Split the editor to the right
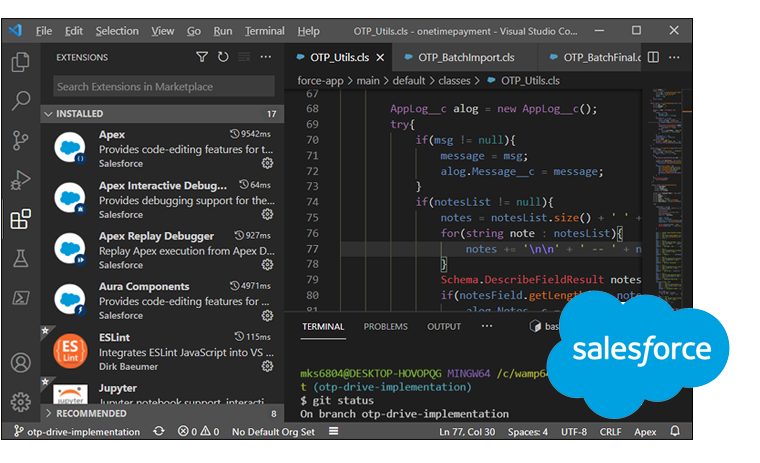760x463 pixels. pyautogui.click(x=653, y=57)
